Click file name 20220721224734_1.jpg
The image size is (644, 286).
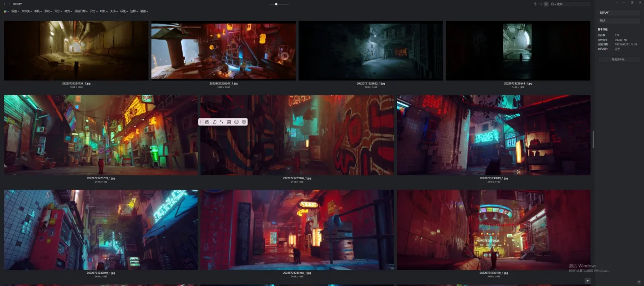click(x=76, y=84)
